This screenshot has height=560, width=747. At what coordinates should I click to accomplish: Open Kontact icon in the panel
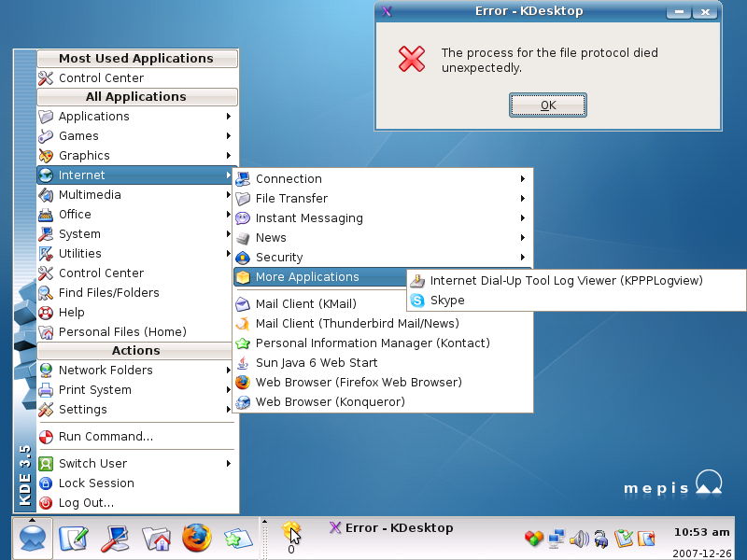[238, 539]
